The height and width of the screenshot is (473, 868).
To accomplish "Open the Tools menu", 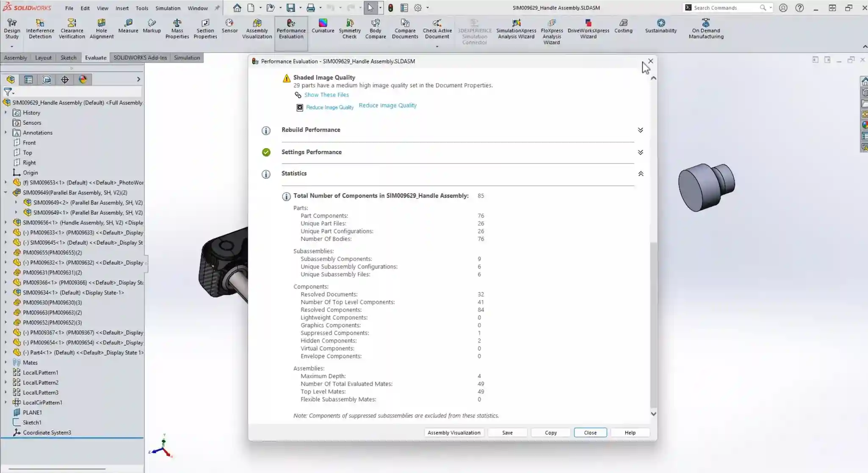I will click(x=142, y=8).
